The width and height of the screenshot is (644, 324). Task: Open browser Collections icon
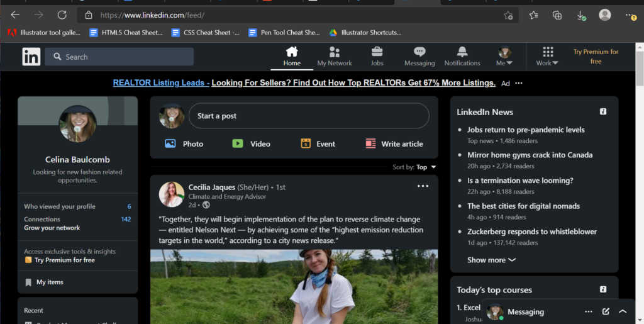[x=557, y=15]
